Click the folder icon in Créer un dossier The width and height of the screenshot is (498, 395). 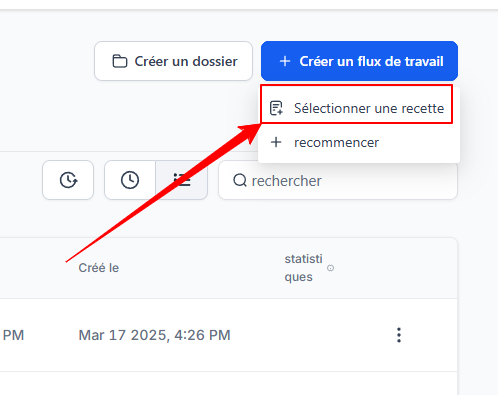click(x=120, y=61)
